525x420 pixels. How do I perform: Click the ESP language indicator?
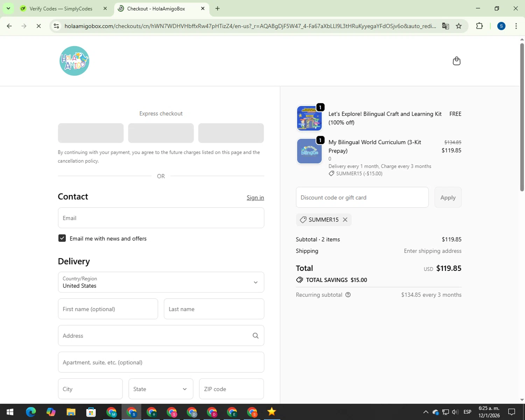click(x=467, y=412)
